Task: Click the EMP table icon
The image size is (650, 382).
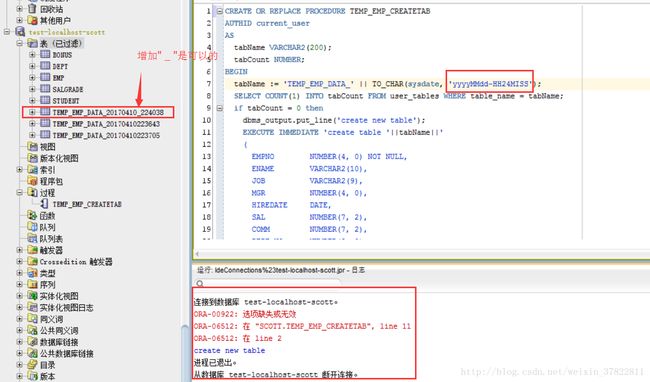Action: [x=45, y=77]
